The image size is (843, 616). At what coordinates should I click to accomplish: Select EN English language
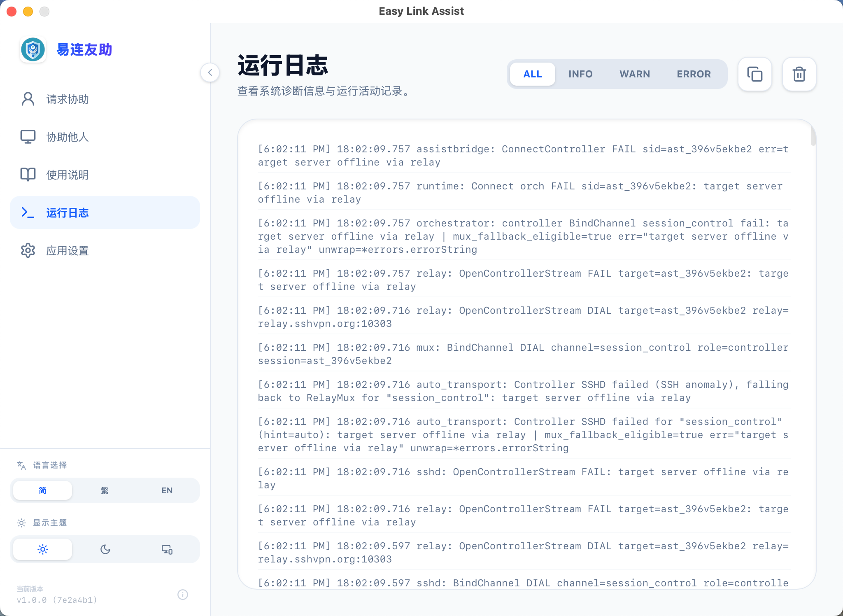pos(167,490)
